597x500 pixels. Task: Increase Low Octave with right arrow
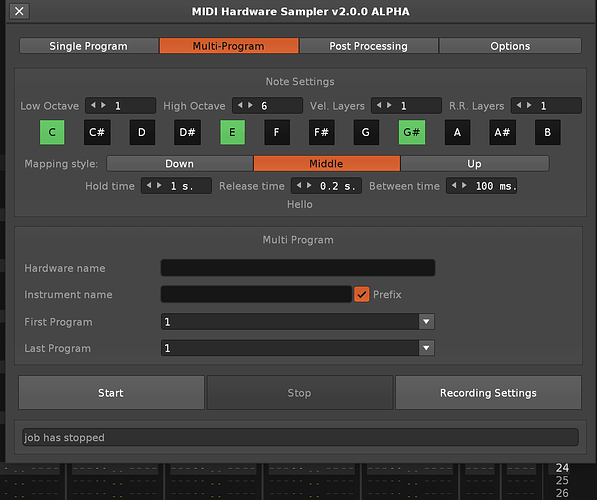(x=104, y=105)
